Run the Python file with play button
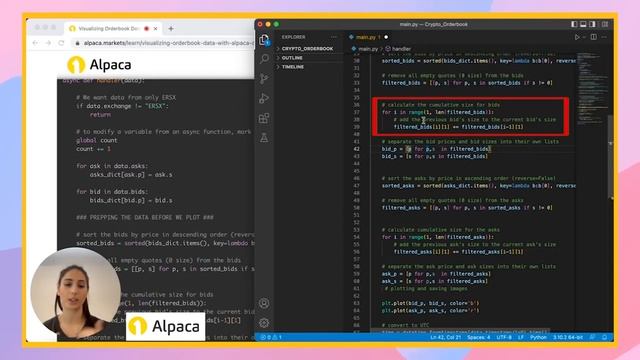The height and width of the screenshot is (360, 640). [577, 37]
